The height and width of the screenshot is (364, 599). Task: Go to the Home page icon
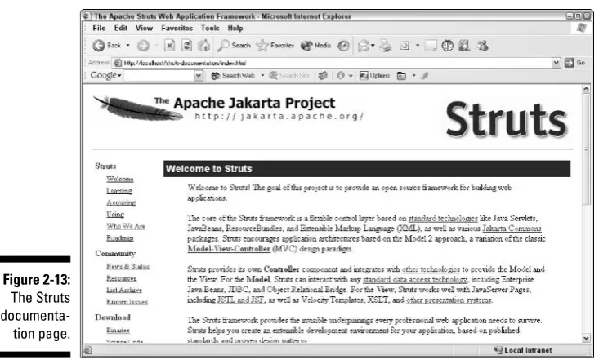coord(204,46)
